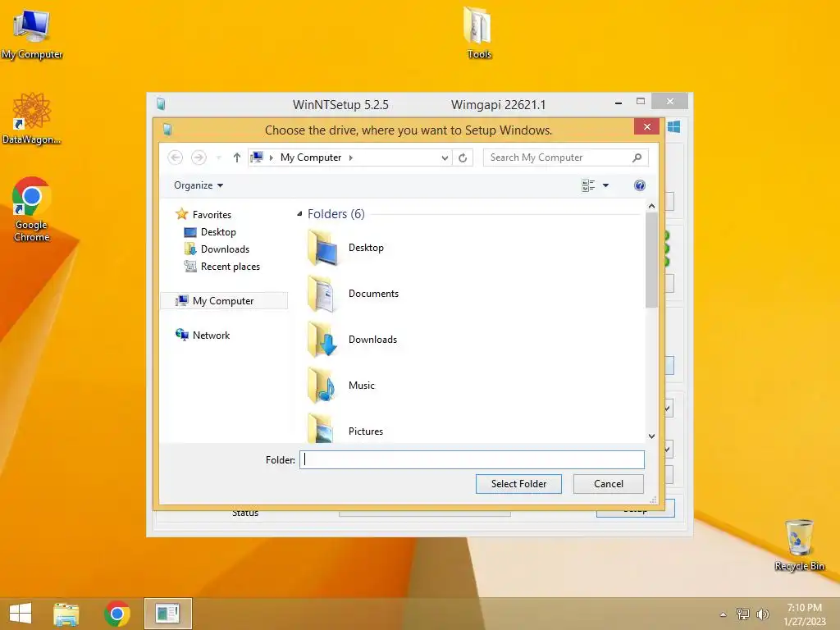This screenshot has width=840, height=630.
Task: Open network status tray icon
Action: click(743, 614)
